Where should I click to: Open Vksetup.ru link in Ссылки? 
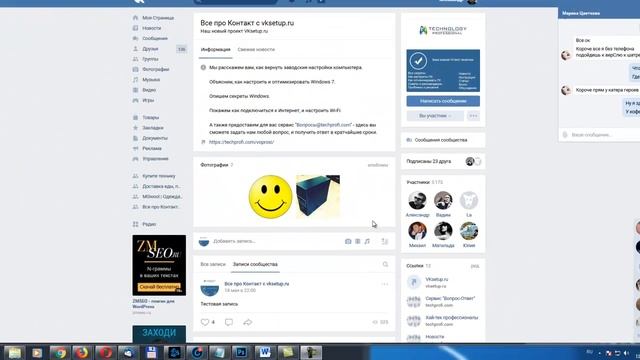436,280
